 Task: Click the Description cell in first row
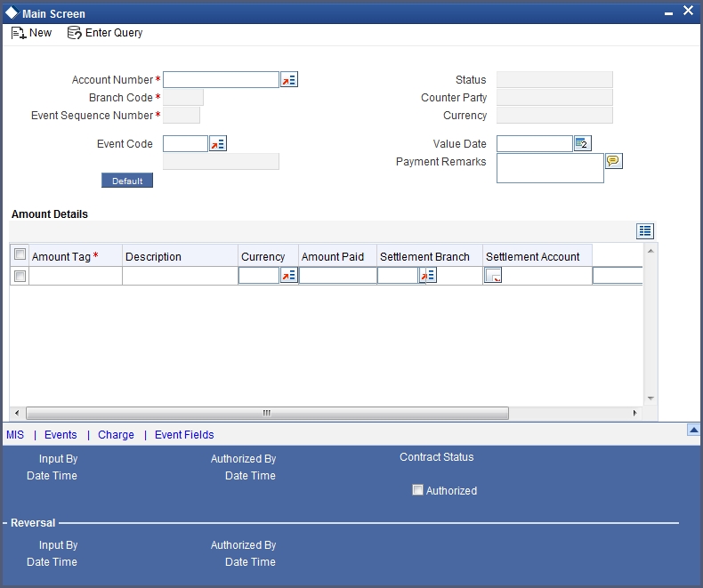(180, 276)
